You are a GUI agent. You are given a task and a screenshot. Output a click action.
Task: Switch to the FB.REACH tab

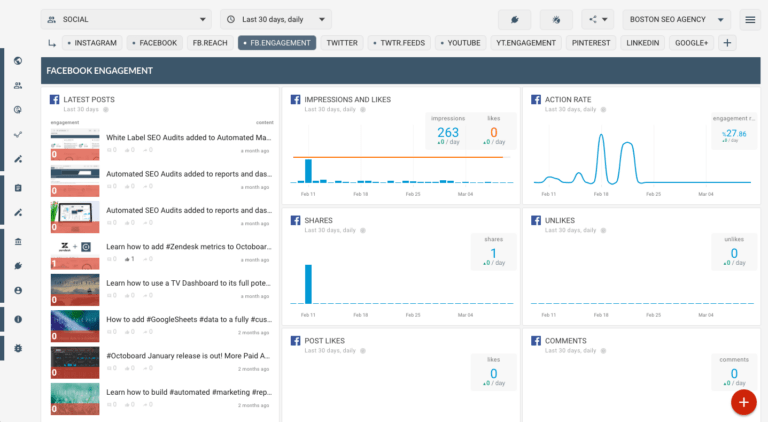210,43
